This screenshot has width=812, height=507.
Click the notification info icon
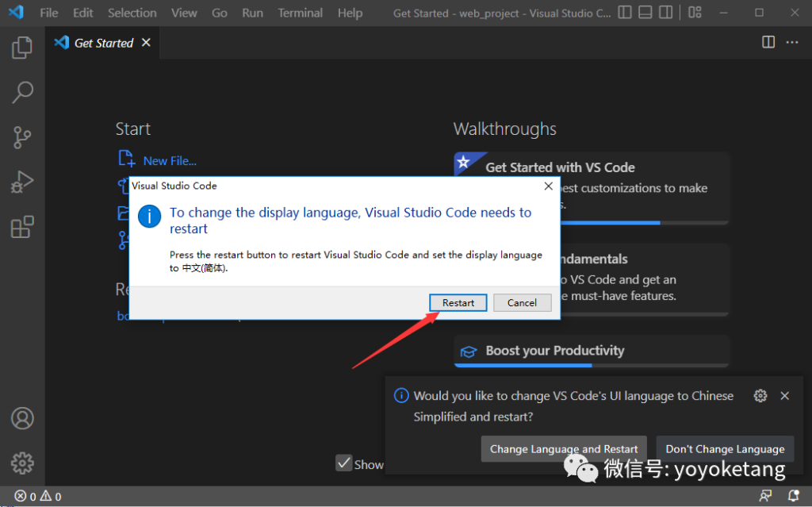(401, 396)
